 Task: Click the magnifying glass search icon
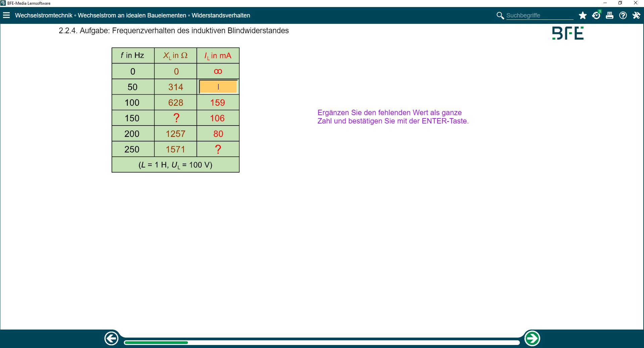tap(500, 15)
